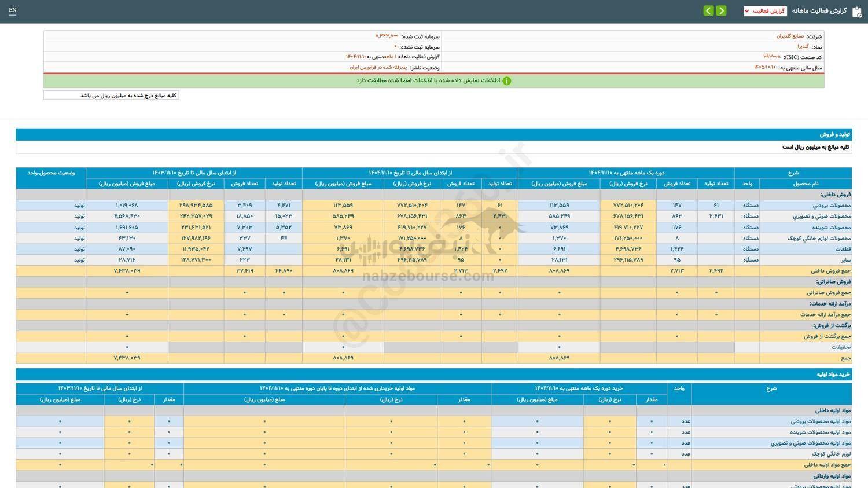Open the گزارش فعالیت dropdown

coord(765,10)
